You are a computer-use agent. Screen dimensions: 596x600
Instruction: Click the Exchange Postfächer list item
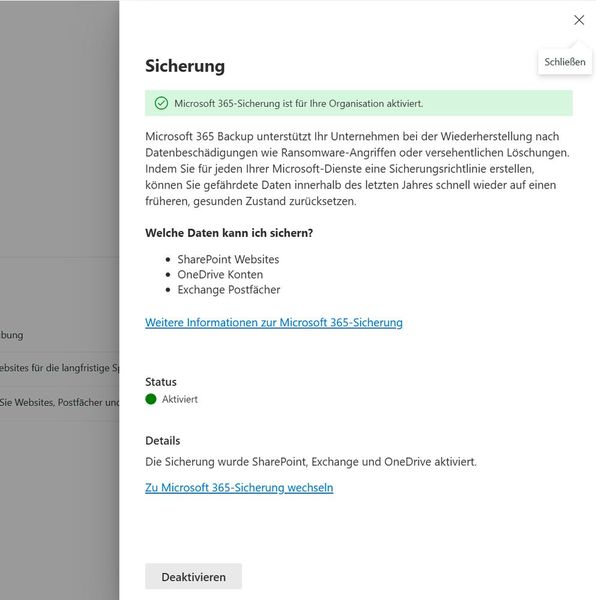[228, 290]
